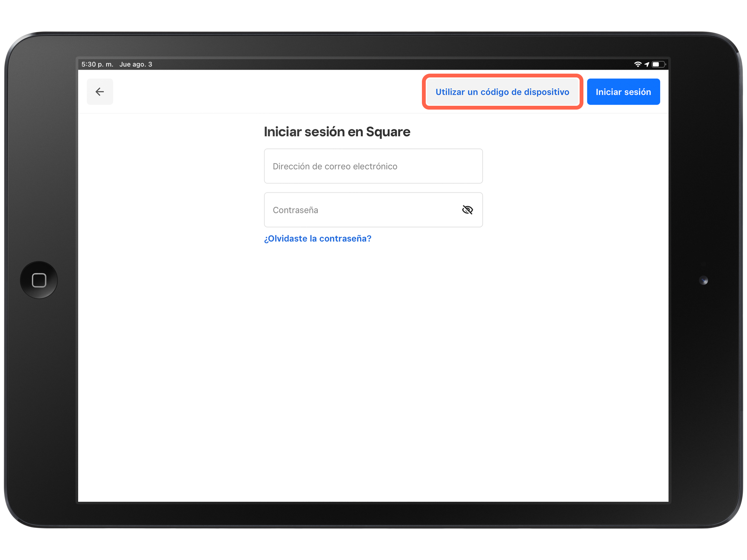Click the word "Square" in the heading
The width and height of the screenshot is (747, 560).
tap(388, 132)
